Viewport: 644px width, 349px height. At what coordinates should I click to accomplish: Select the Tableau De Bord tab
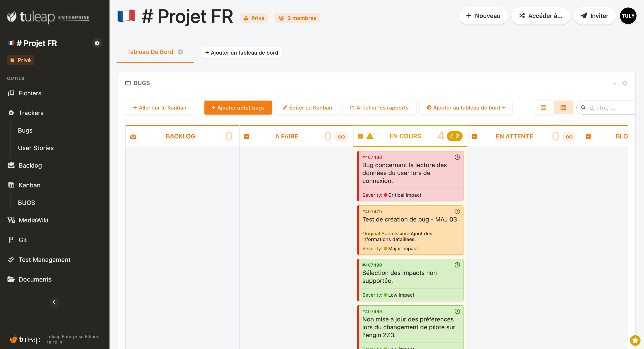(150, 52)
